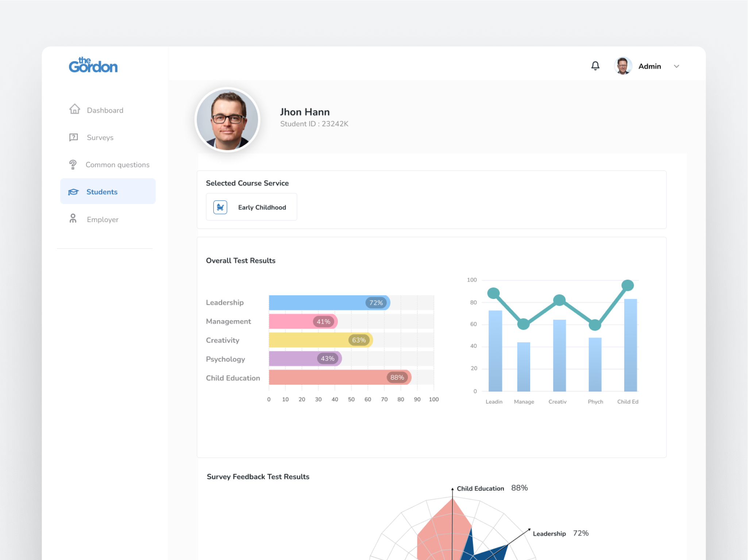Click the Creativity 63% progress bar
Image resolution: width=748 pixels, height=560 pixels.
pyautogui.click(x=321, y=340)
